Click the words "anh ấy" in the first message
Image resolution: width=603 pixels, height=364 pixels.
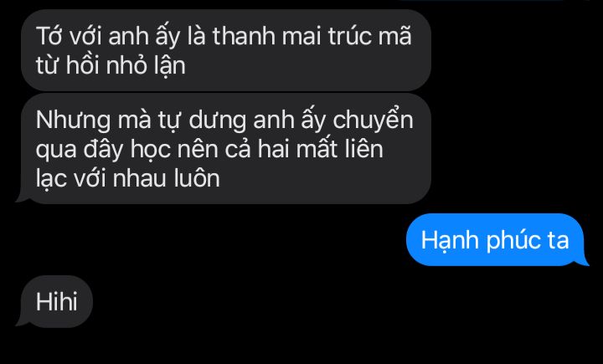tap(144, 38)
